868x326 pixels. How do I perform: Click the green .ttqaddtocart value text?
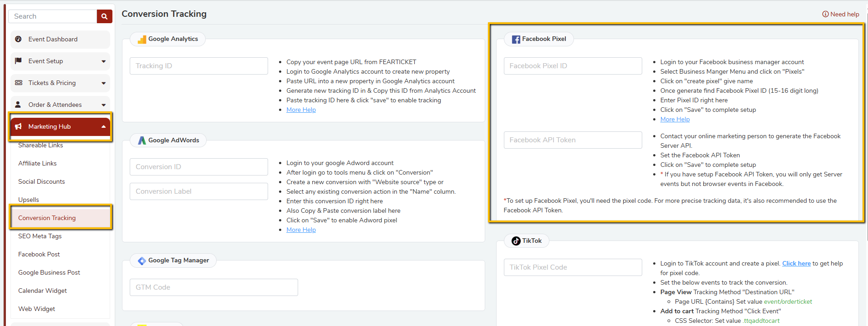[761, 321]
